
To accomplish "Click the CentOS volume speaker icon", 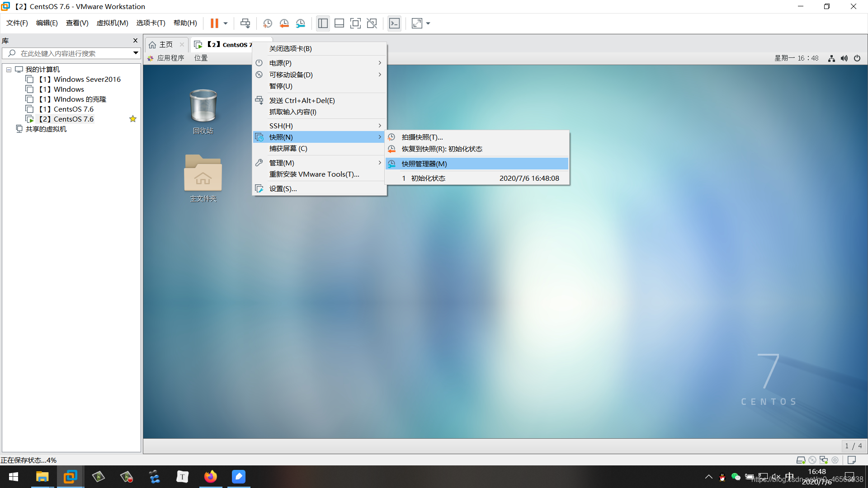I will (844, 58).
